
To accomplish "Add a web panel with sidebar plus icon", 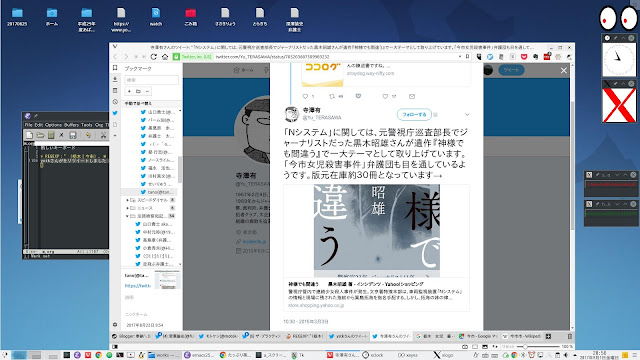I will pos(115,136).
